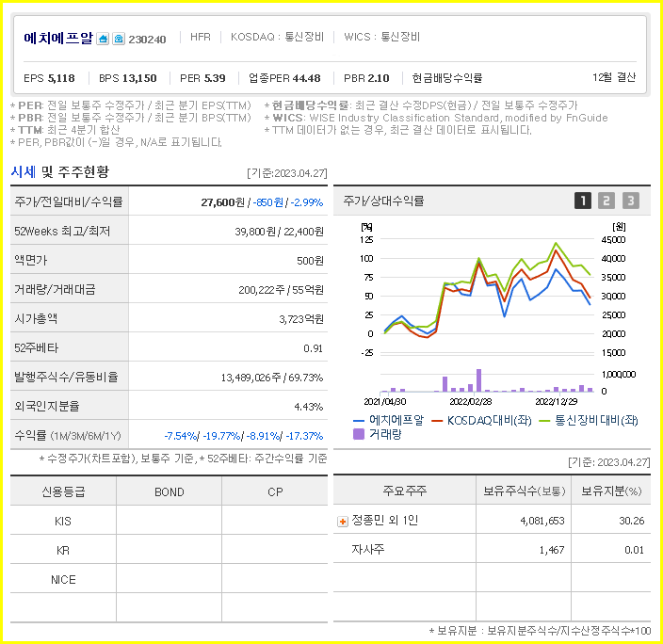
Task: Switch chart to tab 2
Action: [606, 201]
